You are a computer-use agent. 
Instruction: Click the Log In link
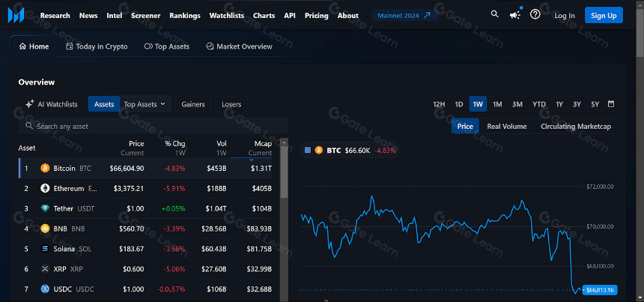pyautogui.click(x=565, y=16)
